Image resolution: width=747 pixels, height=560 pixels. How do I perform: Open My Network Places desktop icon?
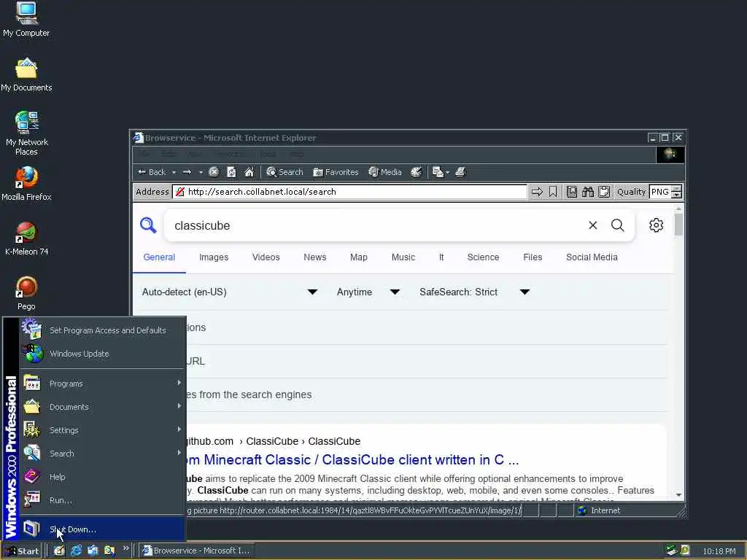26,134
